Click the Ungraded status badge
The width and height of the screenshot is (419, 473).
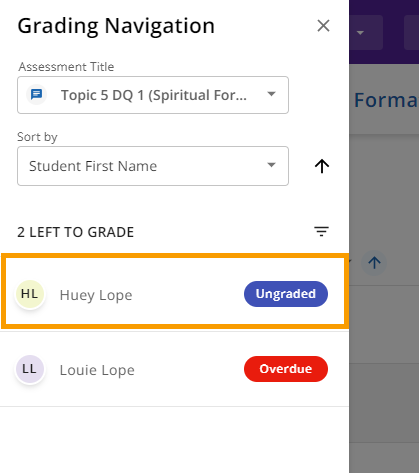point(286,294)
